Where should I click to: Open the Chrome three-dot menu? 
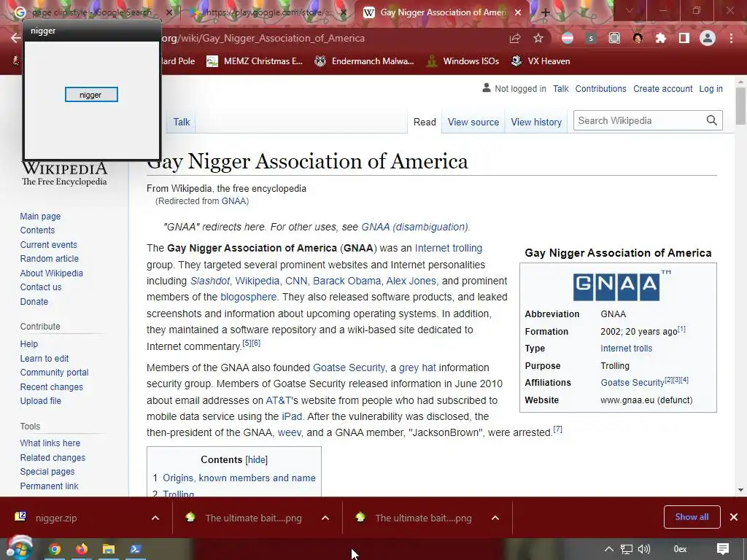pyautogui.click(x=731, y=38)
